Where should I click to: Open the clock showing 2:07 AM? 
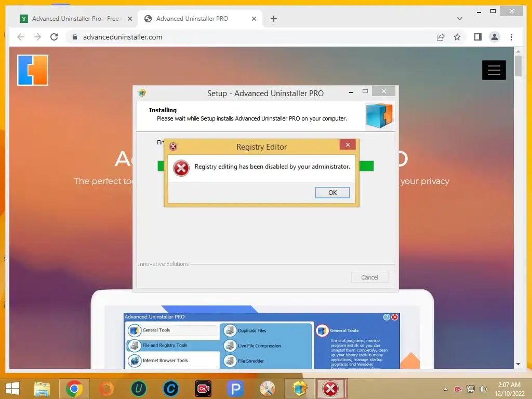tap(509, 389)
